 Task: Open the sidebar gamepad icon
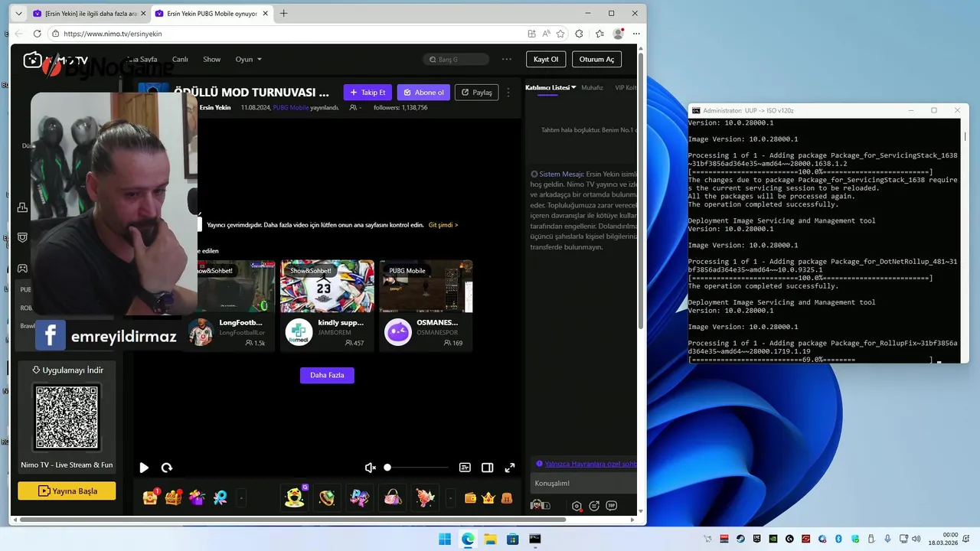point(22,269)
